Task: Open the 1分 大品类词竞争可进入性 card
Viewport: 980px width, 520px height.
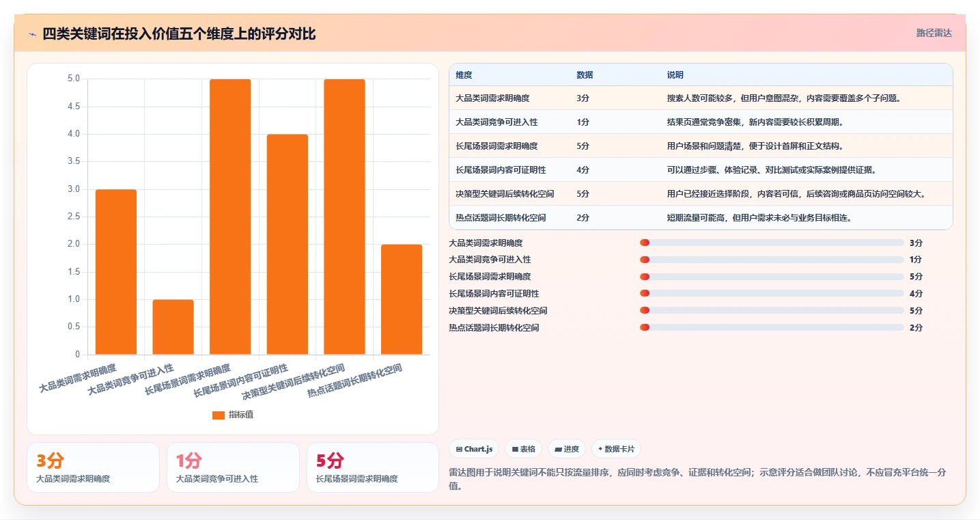Action: point(233,467)
